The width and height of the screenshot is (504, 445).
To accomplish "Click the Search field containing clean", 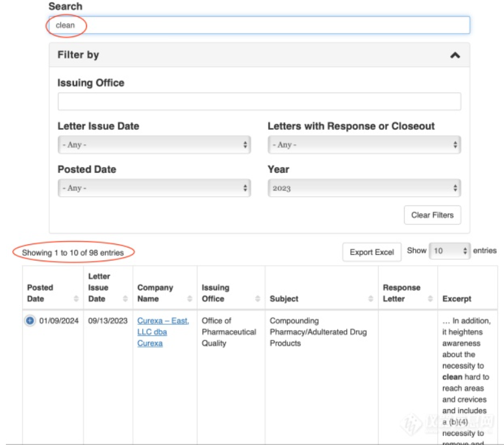I will 260,25.
